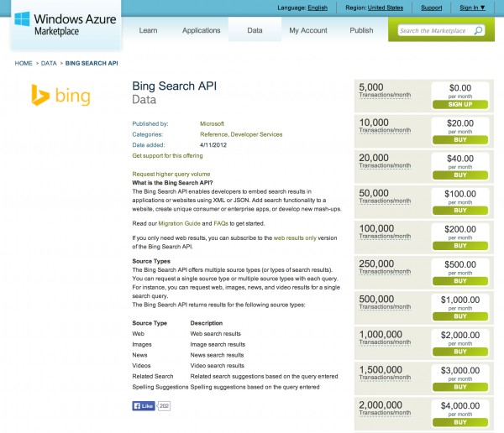Open the Publish tab
The height and width of the screenshot is (433, 504).
361,30
